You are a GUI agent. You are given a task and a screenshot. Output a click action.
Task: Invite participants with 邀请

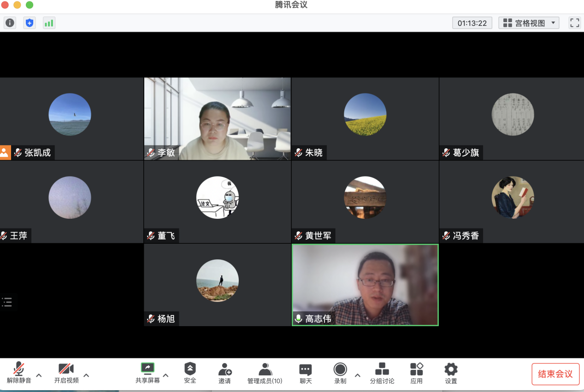pos(224,373)
